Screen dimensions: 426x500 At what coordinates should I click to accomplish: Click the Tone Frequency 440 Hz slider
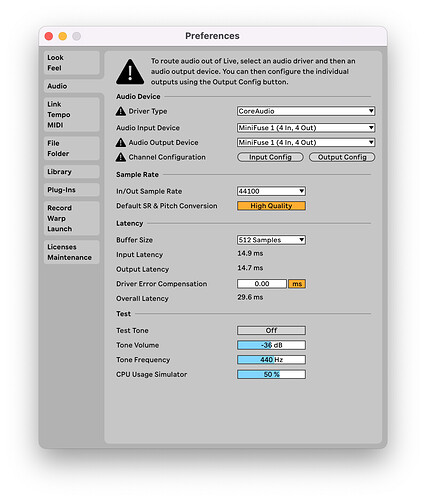click(x=271, y=360)
